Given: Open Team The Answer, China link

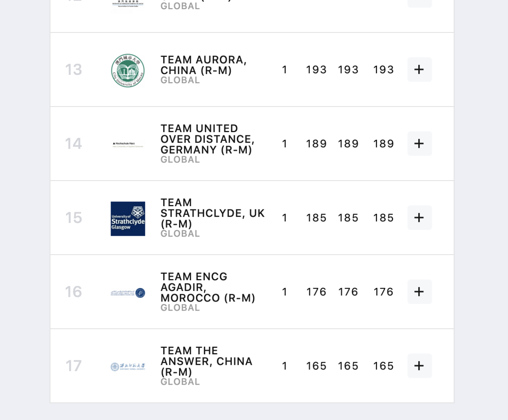Looking at the screenshot, I should click(206, 361).
